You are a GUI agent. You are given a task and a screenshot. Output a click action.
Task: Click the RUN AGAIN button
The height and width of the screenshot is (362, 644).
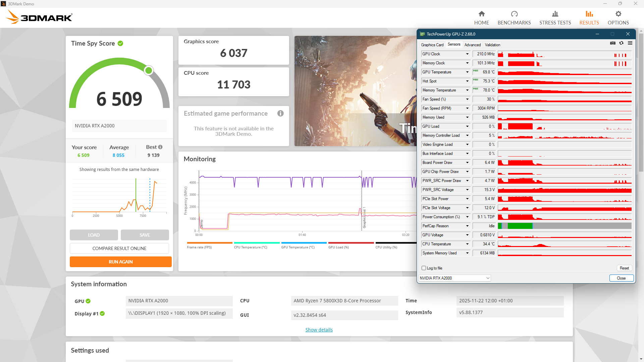(x=120, y=262)
